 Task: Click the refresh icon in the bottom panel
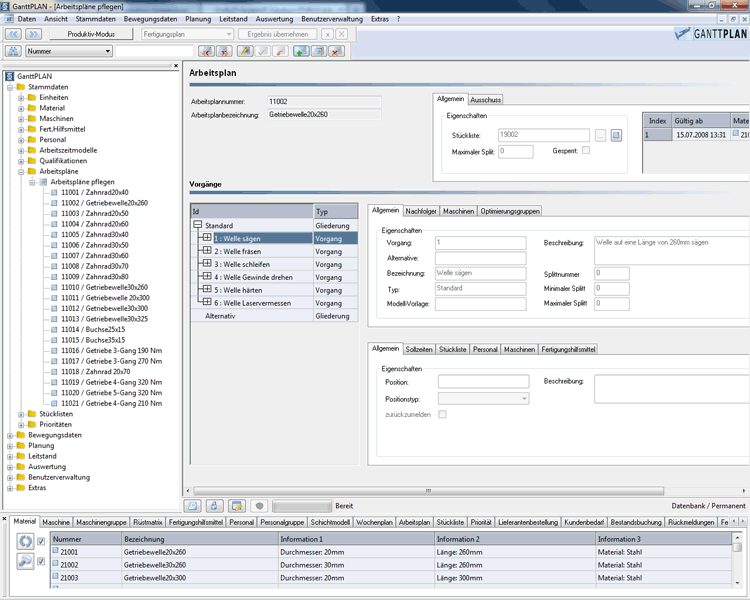point(25,542)
